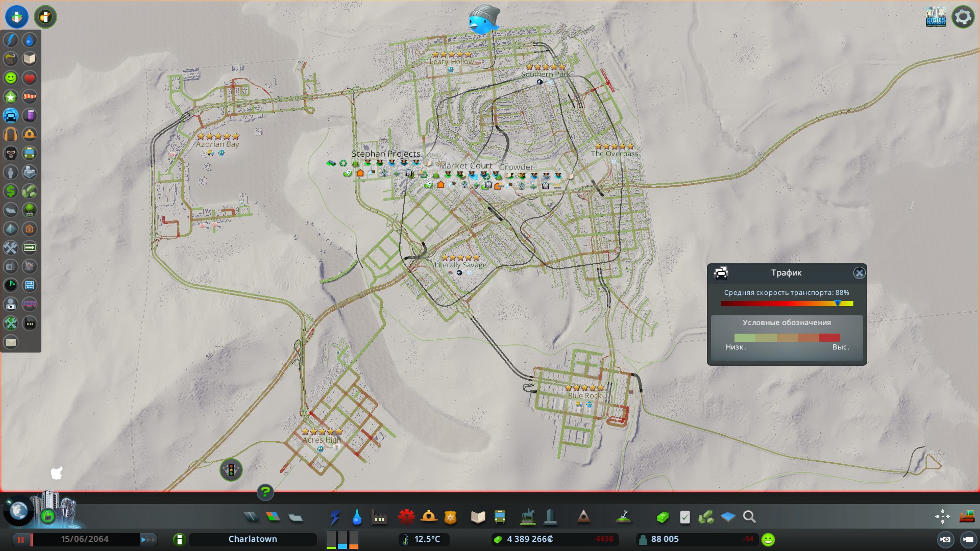Select the Bulldoze tool
The height and width of the screenshot is (551, 980).
click(x=967, y=517)
